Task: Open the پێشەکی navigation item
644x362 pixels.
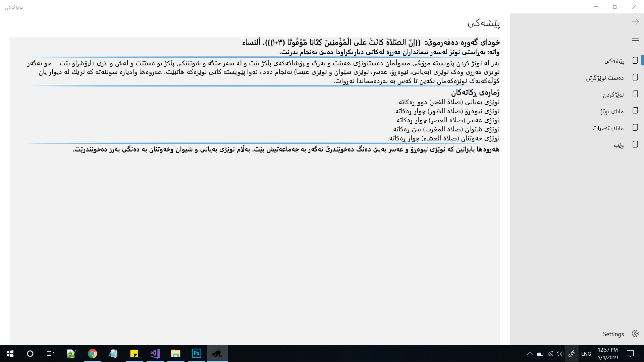Action: [614, 61]
